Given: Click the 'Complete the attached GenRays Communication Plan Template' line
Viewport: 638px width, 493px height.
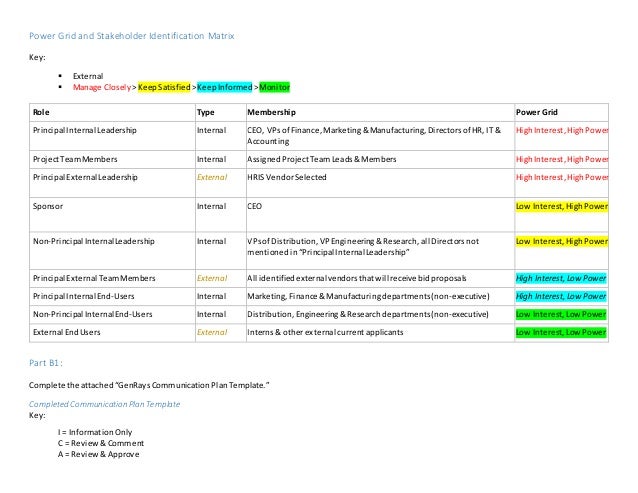Looking at the screenshot, I should click(149, 385).
